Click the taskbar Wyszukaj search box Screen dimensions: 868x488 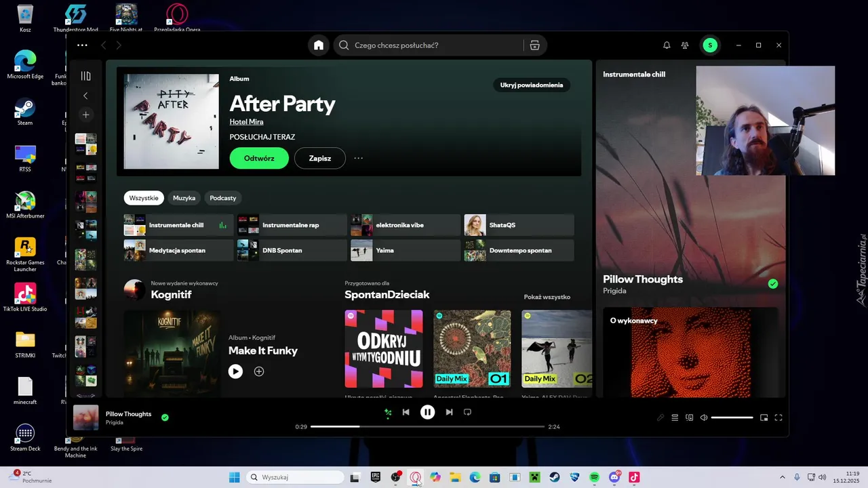(295, 477)
